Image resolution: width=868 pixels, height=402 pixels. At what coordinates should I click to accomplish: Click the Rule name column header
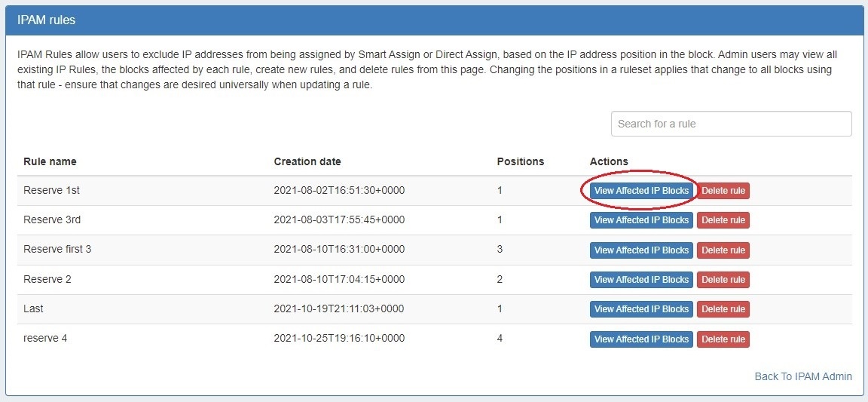pos(50,161)
